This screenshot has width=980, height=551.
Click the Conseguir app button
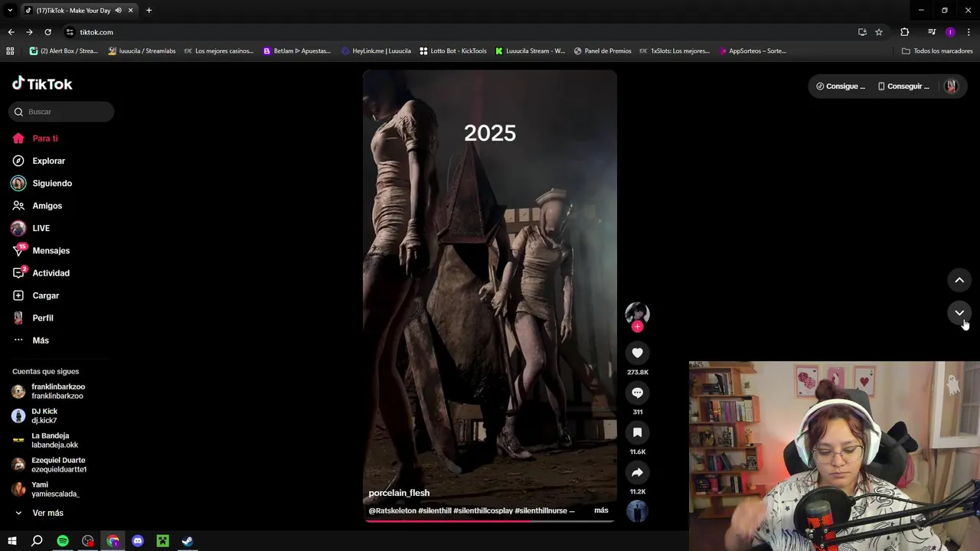click(903, 86)
